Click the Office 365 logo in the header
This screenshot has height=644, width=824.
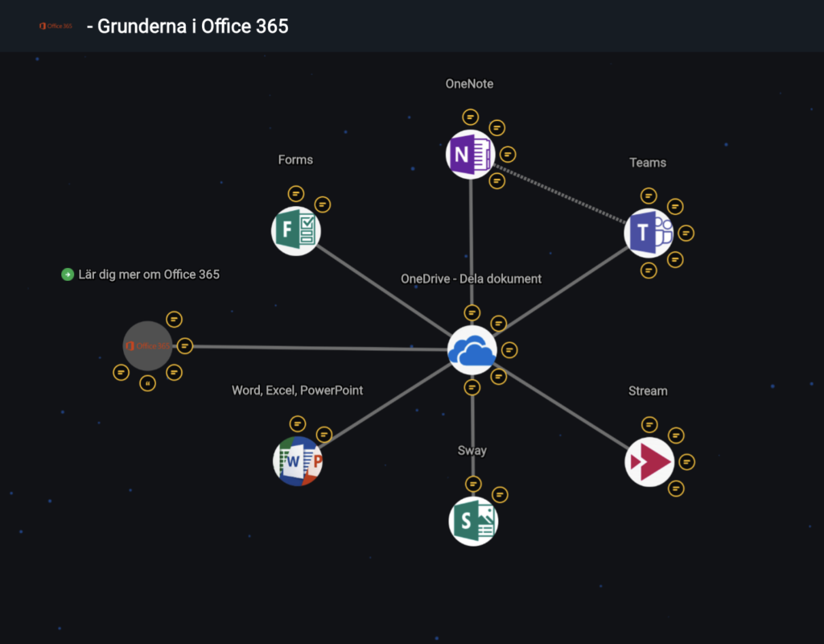[56, 26]
